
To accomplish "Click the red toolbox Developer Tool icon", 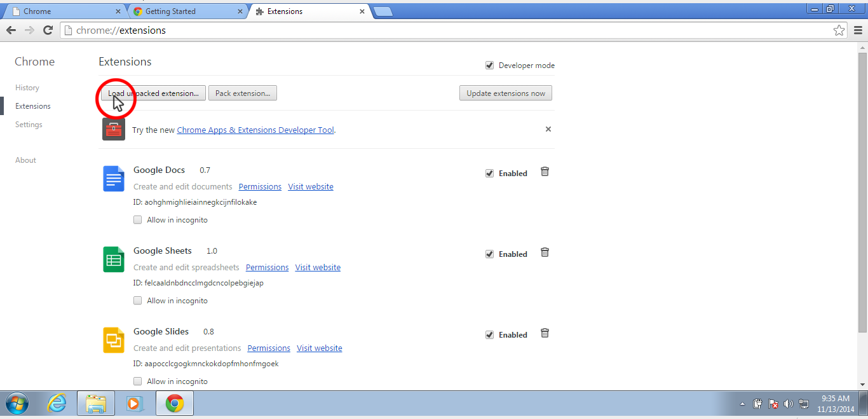I will click(114, 130).
